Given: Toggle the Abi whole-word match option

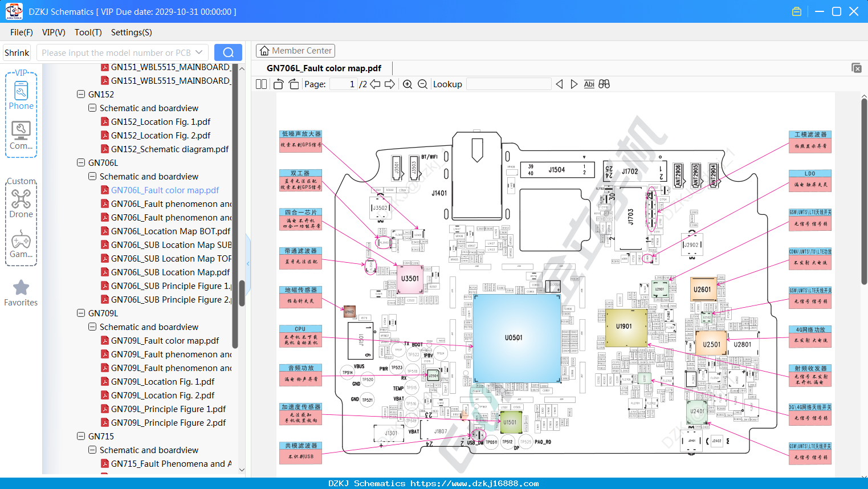Looking at the screenshot, I should click(589, 84).
